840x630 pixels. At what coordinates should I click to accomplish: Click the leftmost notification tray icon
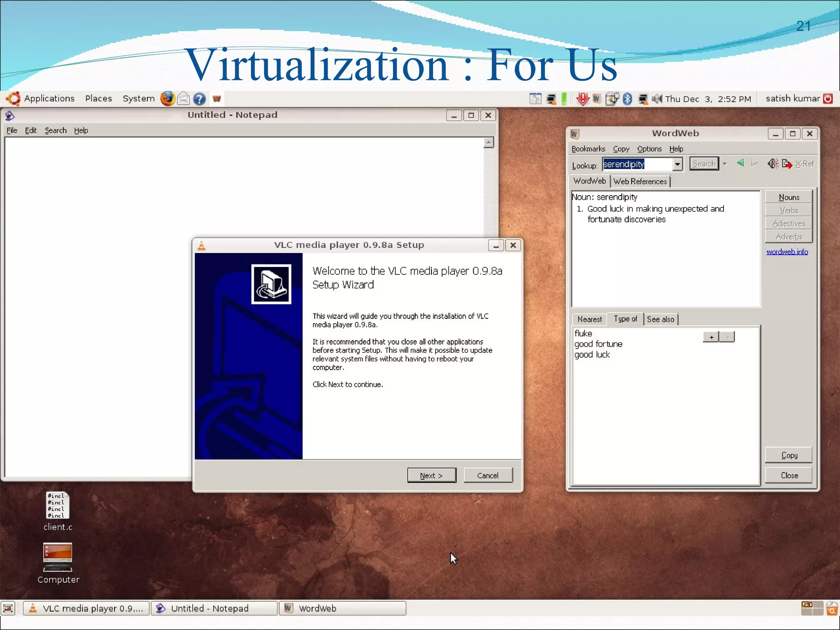pyautogui.click(x=535, y=99)
